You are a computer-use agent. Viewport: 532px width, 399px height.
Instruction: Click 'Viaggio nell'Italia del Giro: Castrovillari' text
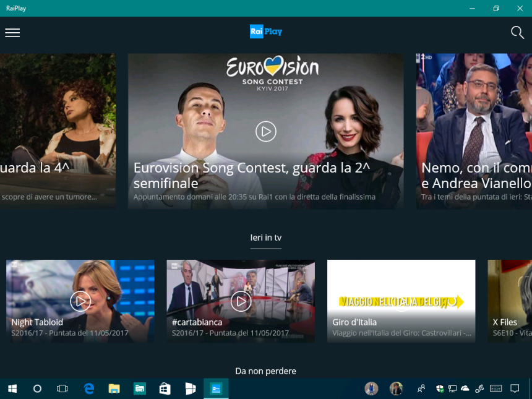pyautogui.click(x=401, y=333)
